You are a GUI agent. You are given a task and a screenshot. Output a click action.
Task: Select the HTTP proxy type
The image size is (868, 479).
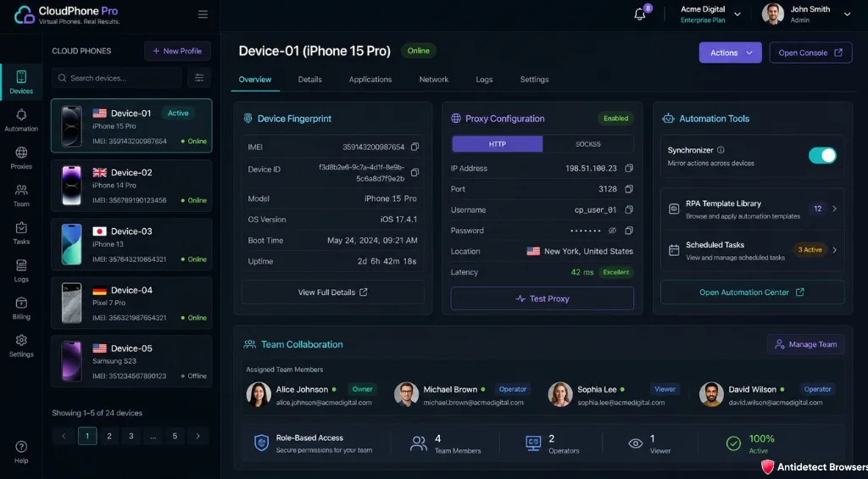point(497,144)
